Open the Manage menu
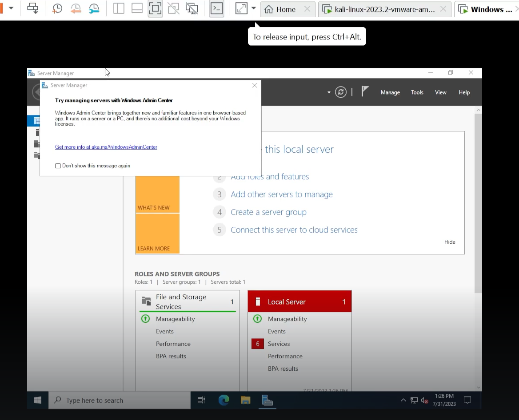Image resolution: width=519 pixels, height=420 pixels. pos(390,92)
